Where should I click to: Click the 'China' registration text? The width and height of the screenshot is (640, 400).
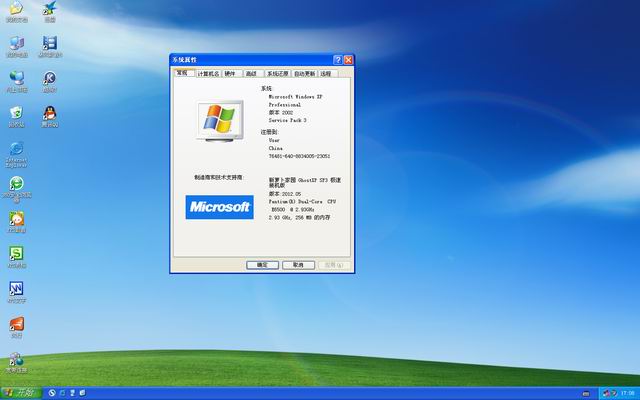(276, 148)
